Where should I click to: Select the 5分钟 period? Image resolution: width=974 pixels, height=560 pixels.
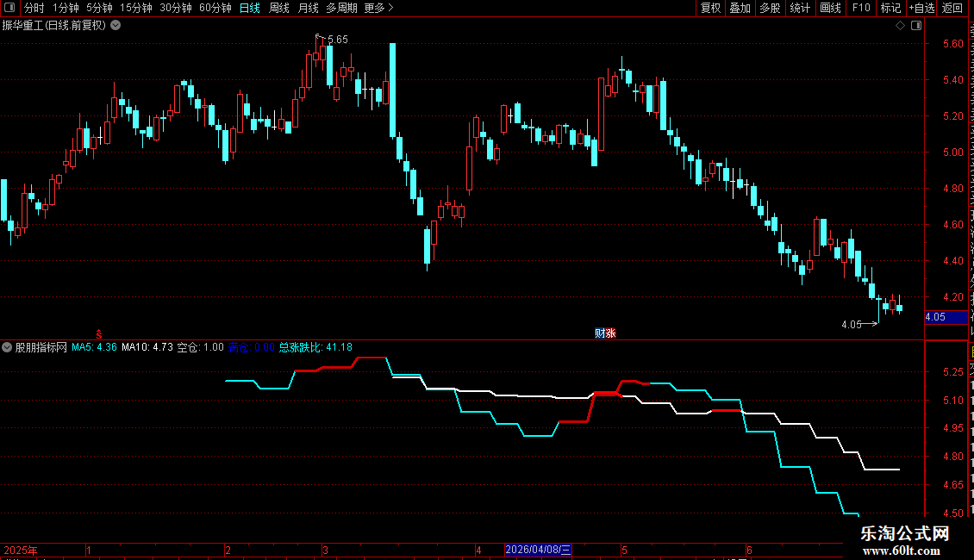tap(99, 8)
